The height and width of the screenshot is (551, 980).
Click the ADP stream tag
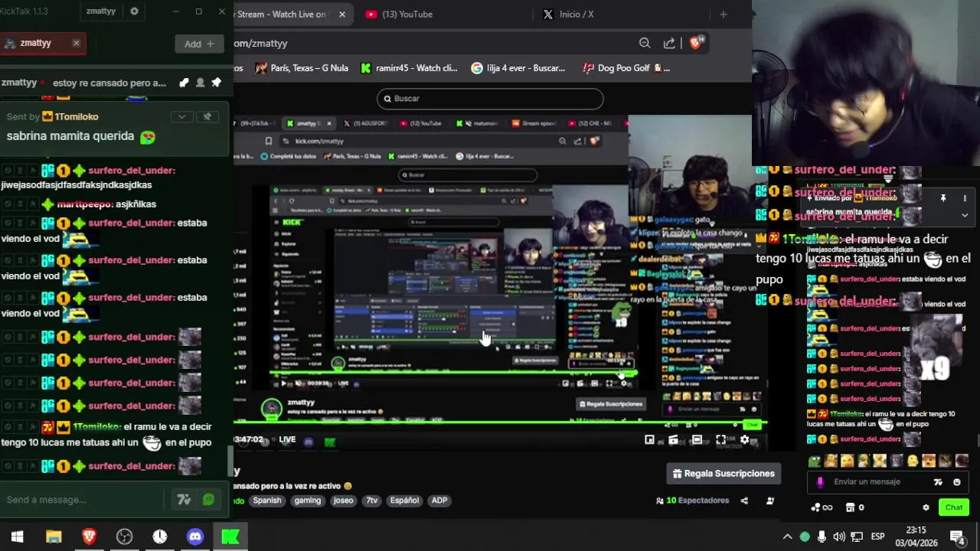pyautogui.click(x=439, y=500)
